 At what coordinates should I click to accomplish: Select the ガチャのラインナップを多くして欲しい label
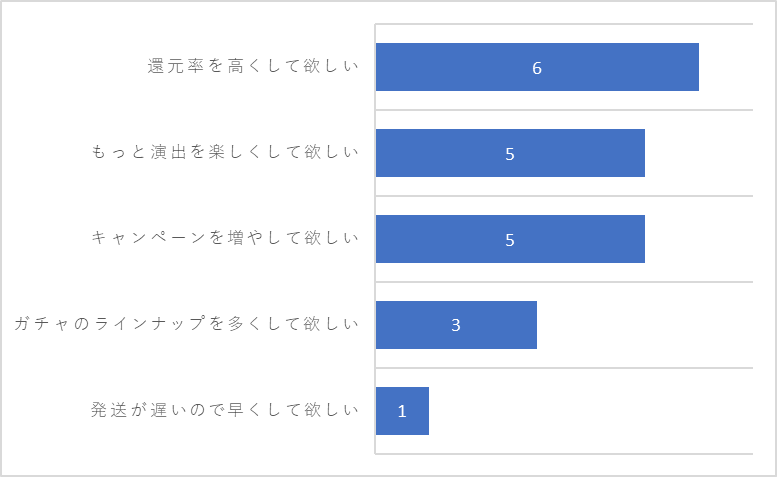(x=186, y=323)
